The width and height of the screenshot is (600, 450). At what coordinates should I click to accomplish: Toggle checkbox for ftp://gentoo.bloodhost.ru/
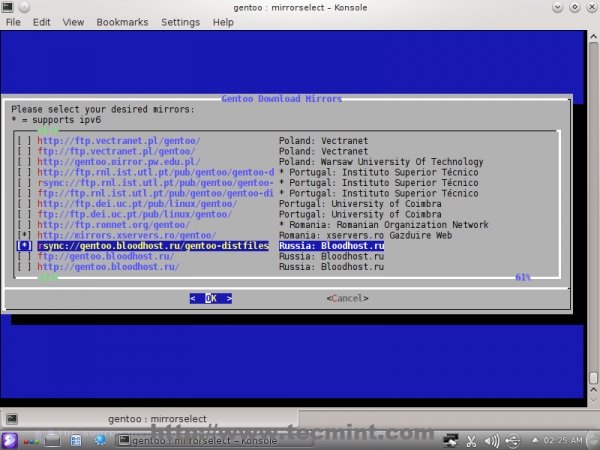(x=24, y=256)
